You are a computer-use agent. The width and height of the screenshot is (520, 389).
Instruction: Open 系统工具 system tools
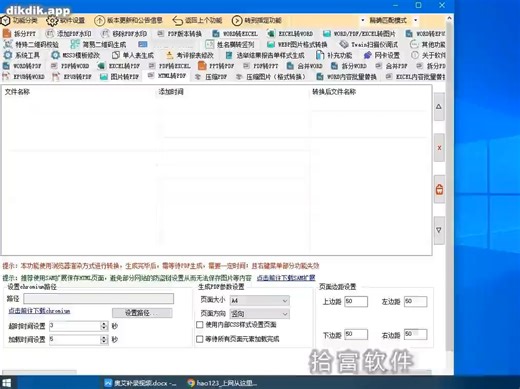pos(22,55)
